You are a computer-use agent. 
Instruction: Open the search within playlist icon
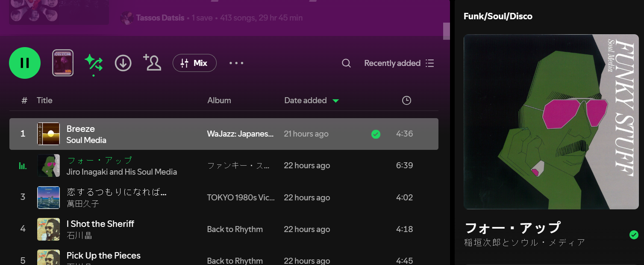tap(346, 63)
